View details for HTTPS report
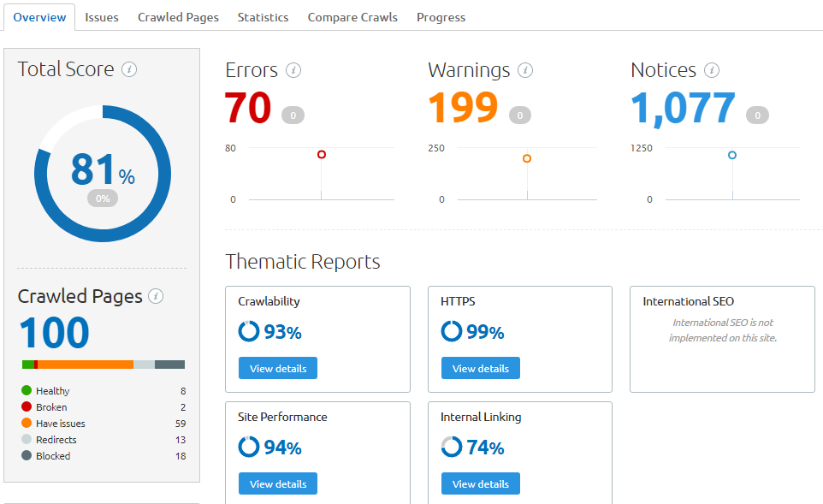 pos(480,368)
